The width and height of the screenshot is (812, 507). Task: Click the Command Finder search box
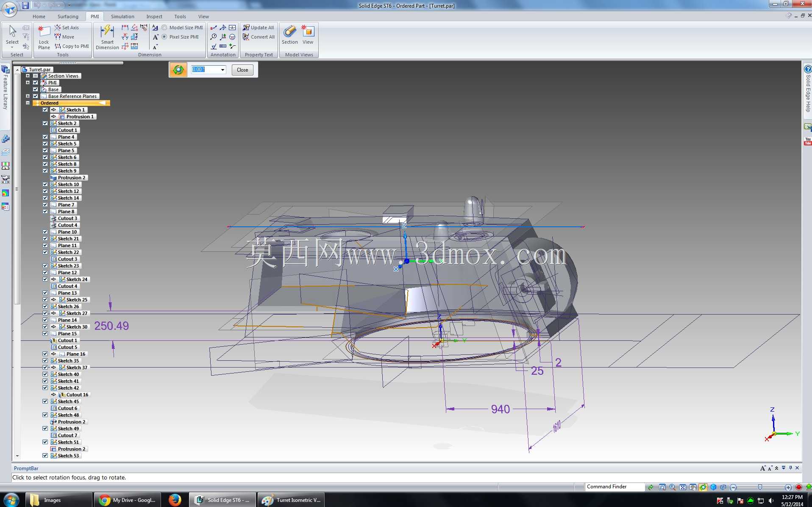(x=615, y=487)
